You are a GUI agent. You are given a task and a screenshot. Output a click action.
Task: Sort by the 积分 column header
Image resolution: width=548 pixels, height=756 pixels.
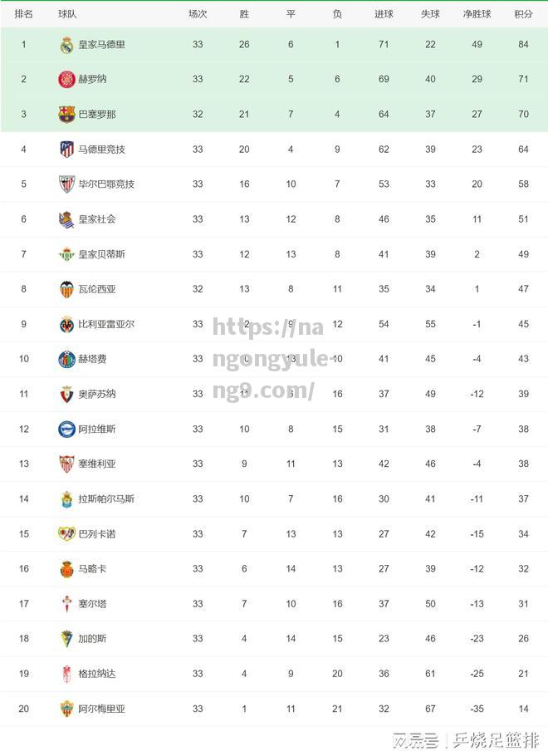523,14
